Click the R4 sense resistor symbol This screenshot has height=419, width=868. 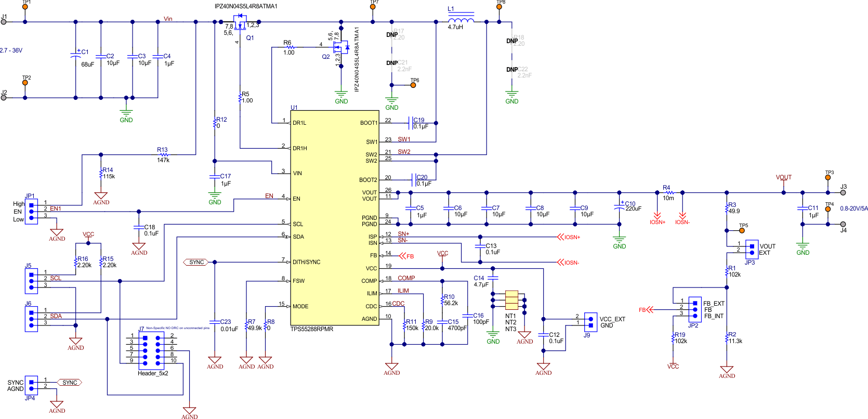pyautogui.click(x=669, y=193)
